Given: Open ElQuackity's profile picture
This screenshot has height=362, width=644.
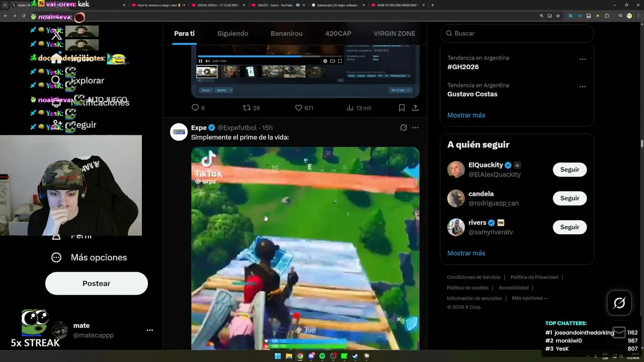Looking at the screenshot, I should [456, 169].
